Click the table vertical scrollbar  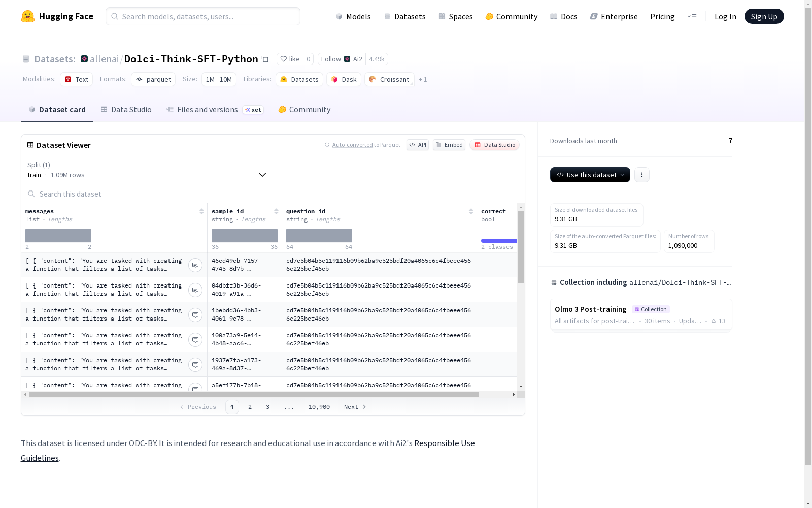tap(521, 247)
